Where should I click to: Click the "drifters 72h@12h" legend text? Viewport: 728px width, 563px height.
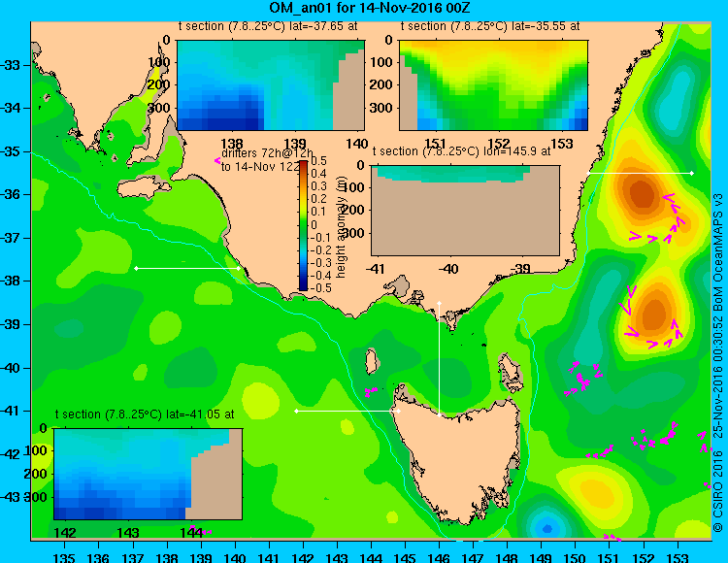(x=267, y=153)
